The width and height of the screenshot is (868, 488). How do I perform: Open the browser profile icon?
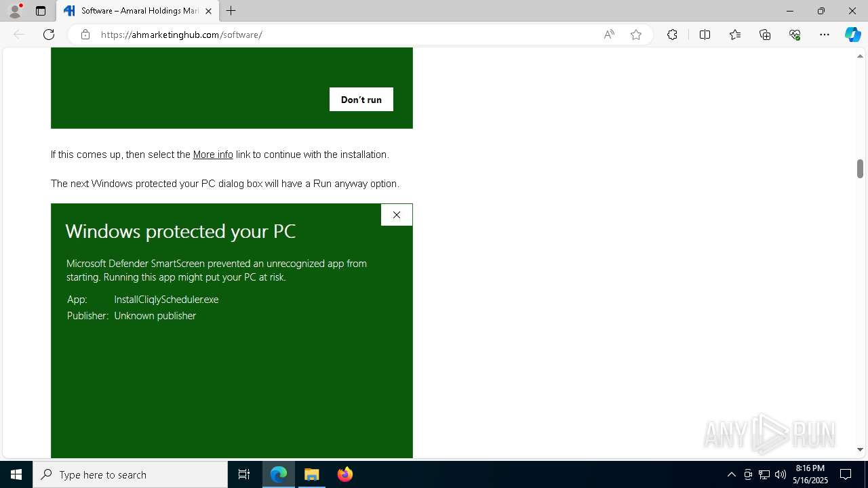(x=15, y=11)
